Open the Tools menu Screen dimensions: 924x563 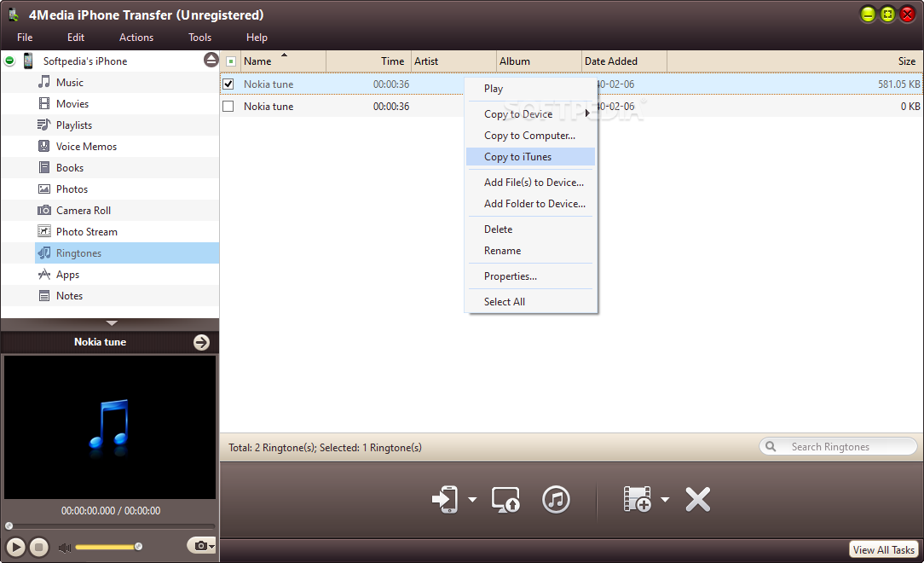[199, 38]
